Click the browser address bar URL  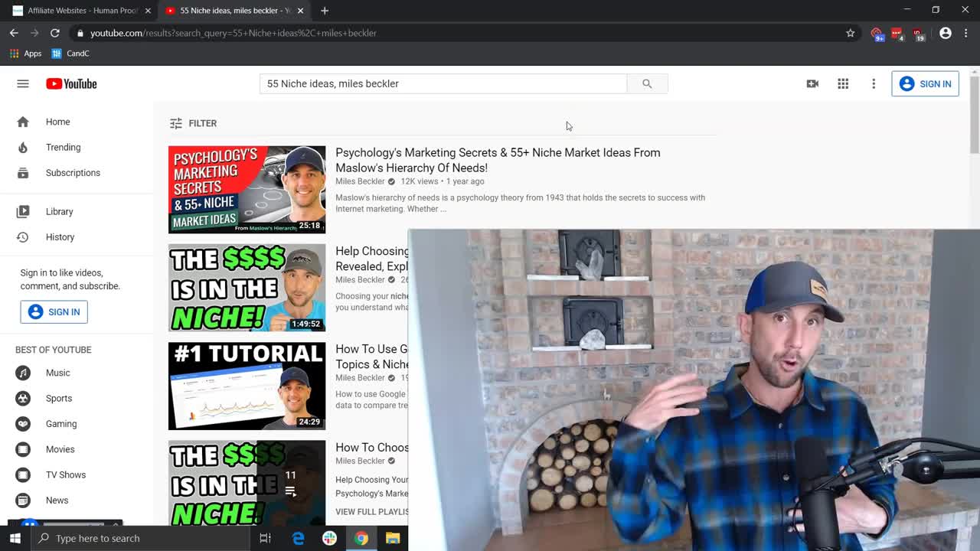[x=234, y=33]
